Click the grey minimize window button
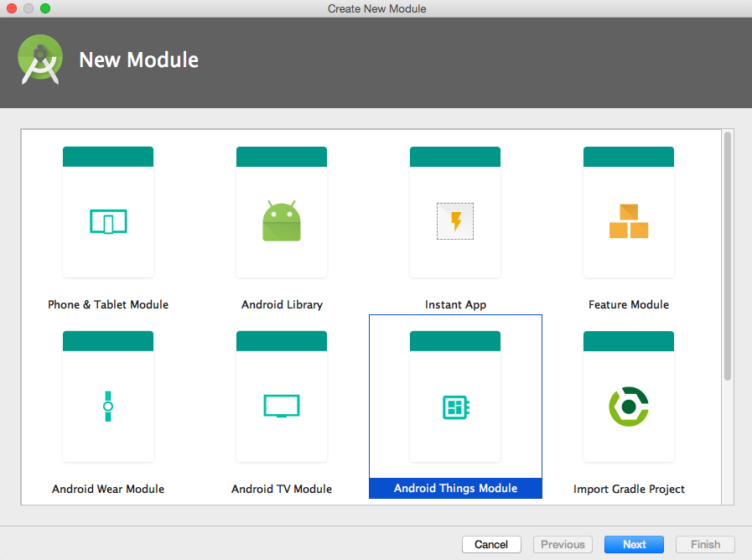 tap(29, 8)
